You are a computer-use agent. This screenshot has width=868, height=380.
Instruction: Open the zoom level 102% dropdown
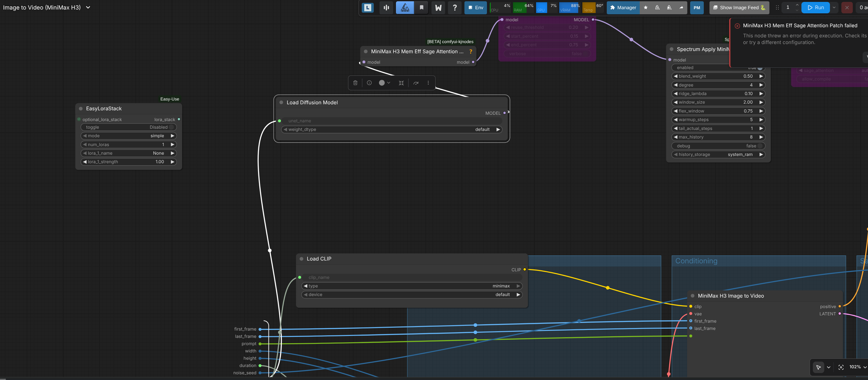(x=858, y=367)
